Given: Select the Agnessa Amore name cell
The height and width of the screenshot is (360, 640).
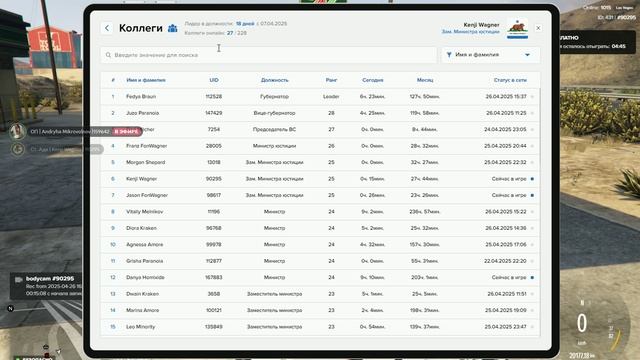Looking at the screenshot, I should coord(144,244).
